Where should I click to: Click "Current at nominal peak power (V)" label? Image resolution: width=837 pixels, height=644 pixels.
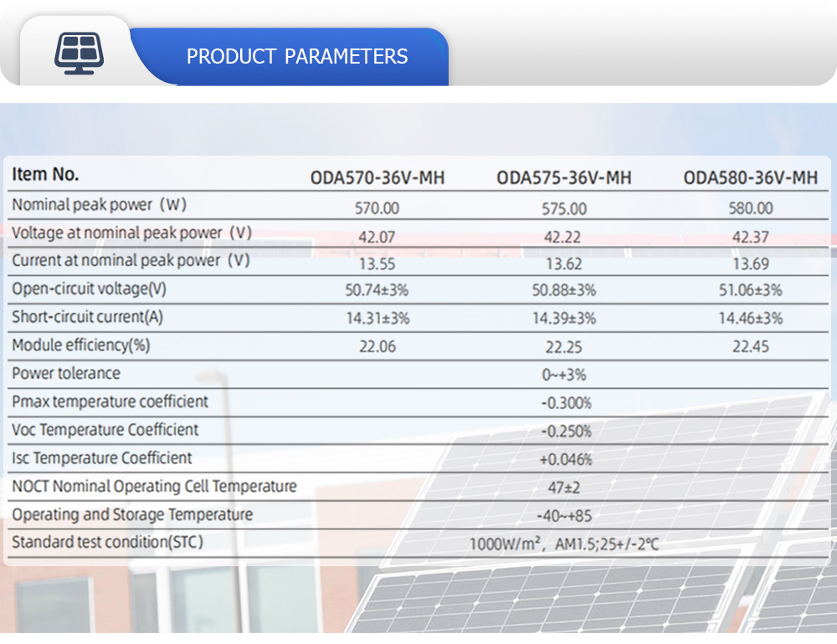click(131, 260)
